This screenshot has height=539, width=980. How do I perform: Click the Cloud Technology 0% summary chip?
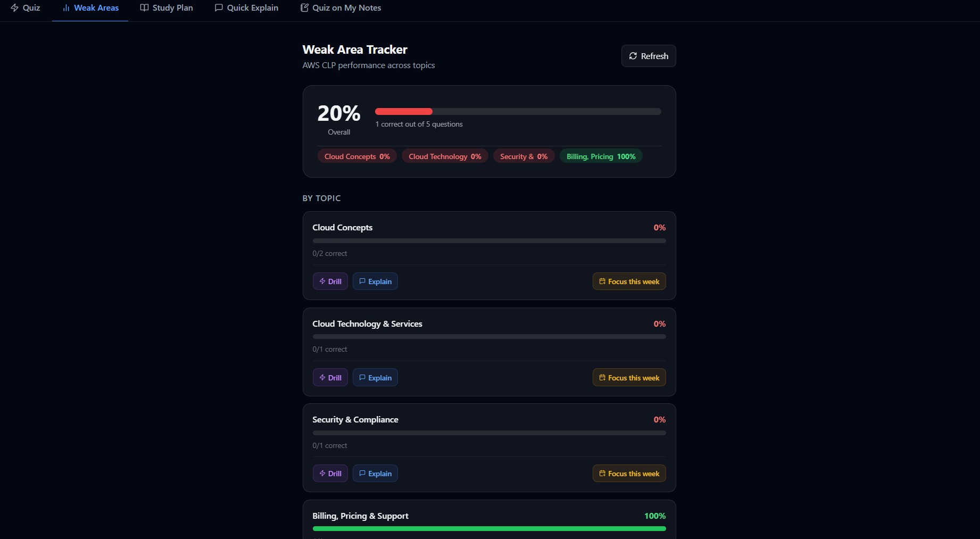coord(445,156)
